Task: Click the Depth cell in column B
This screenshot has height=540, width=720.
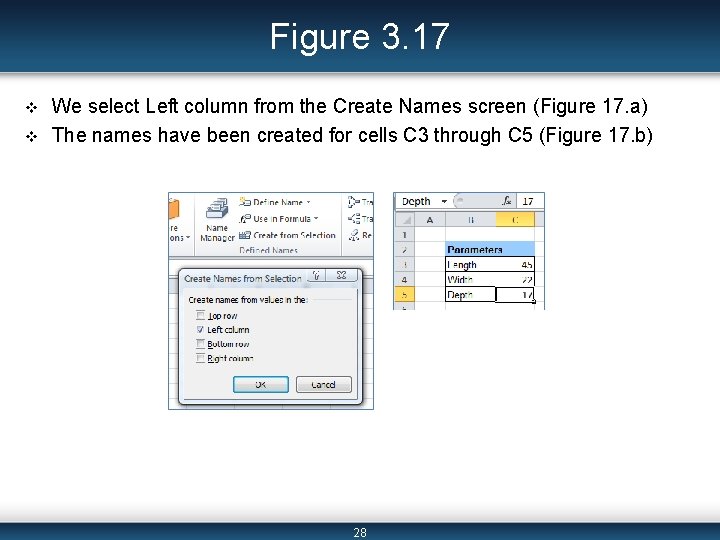Action: point(471,294)
